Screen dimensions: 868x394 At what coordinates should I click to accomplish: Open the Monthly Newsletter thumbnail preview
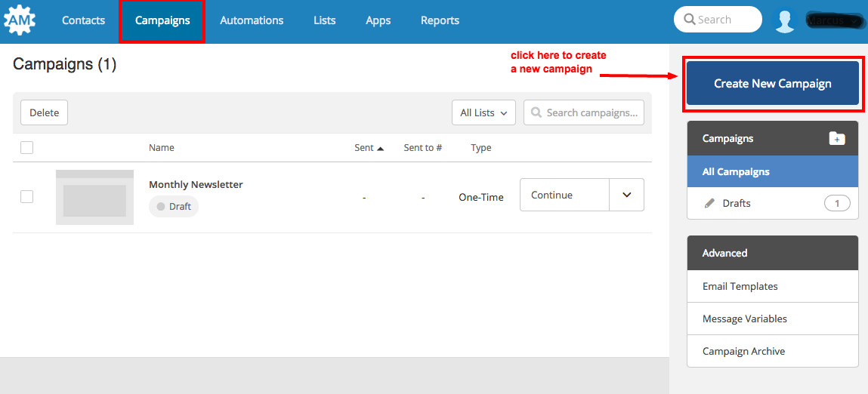coord(94,198)
